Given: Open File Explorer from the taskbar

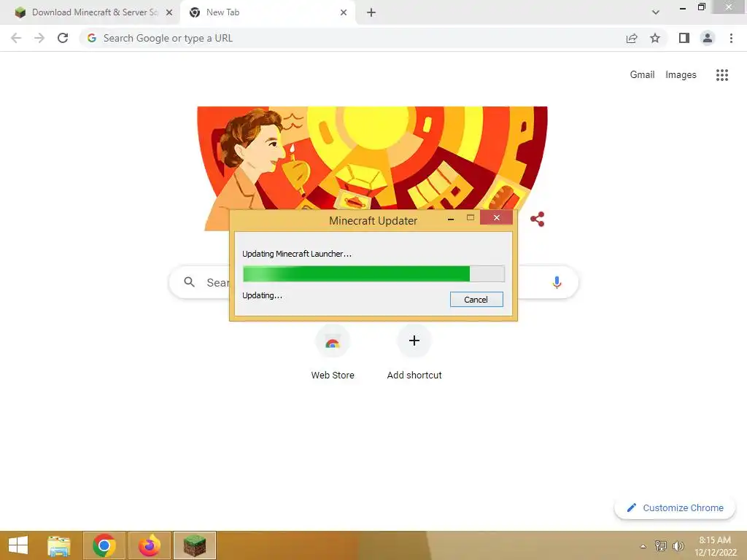Looking at the screenshot, I should tap(58, 545).
